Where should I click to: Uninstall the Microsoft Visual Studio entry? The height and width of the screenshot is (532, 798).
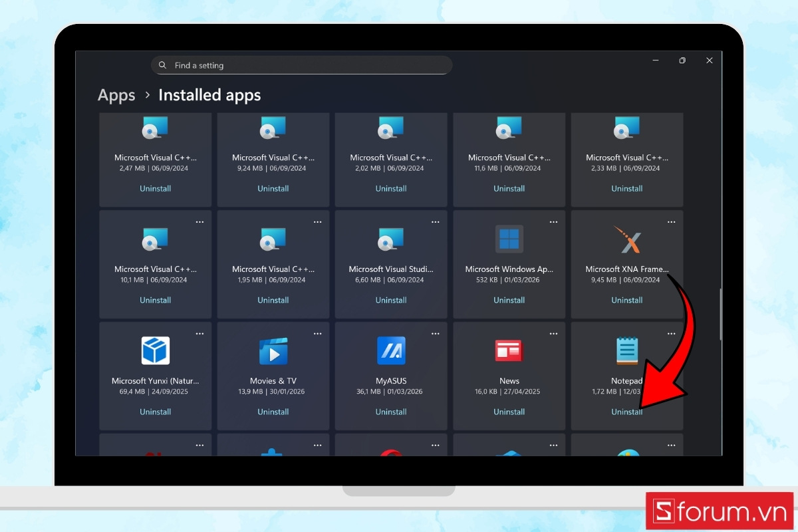pyautogui.click(x=391, y=301)
